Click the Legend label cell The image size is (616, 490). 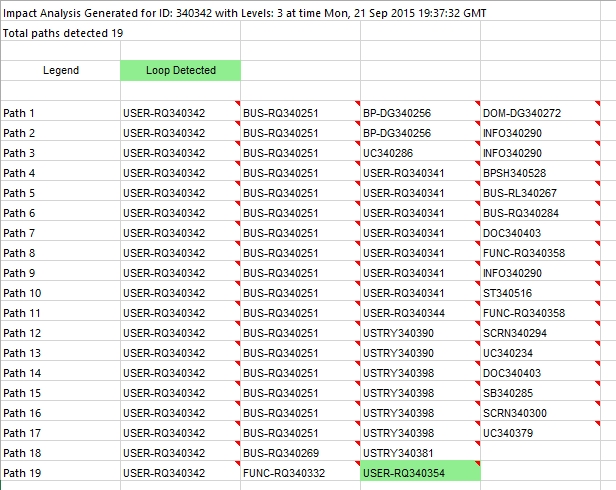click(61, 71)
